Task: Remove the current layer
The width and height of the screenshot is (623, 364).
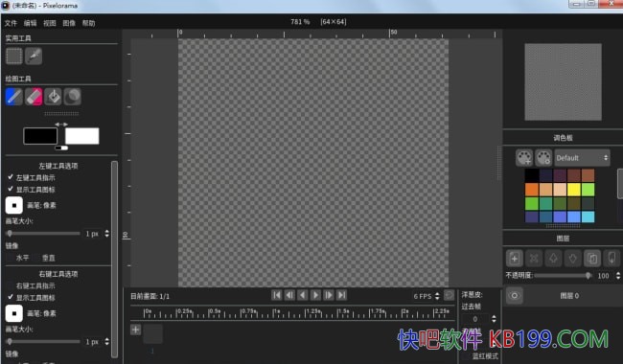Action: 534,259
